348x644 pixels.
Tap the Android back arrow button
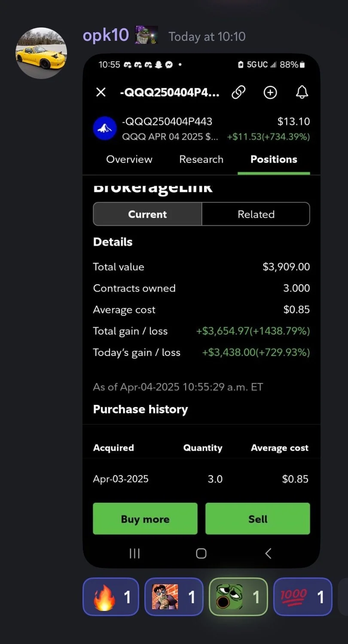coord(268,553)
